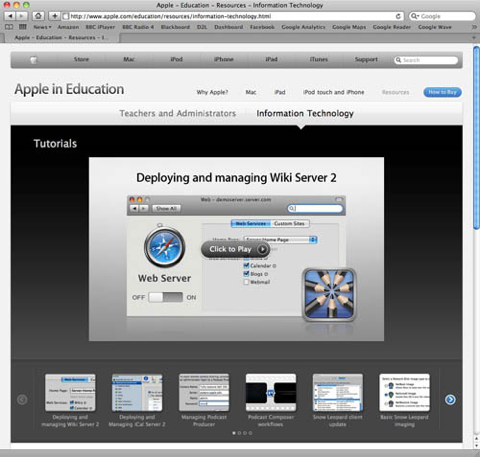Go back with the carousel left arrow
Viewport: 480px width, 457px height.
click(22, 399)
